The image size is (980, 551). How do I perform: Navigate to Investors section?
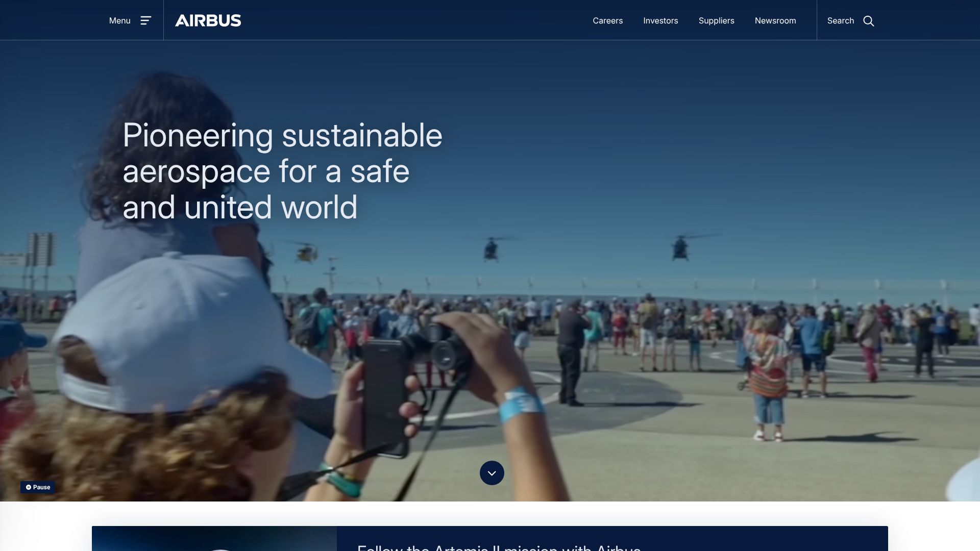click(660, 20)
